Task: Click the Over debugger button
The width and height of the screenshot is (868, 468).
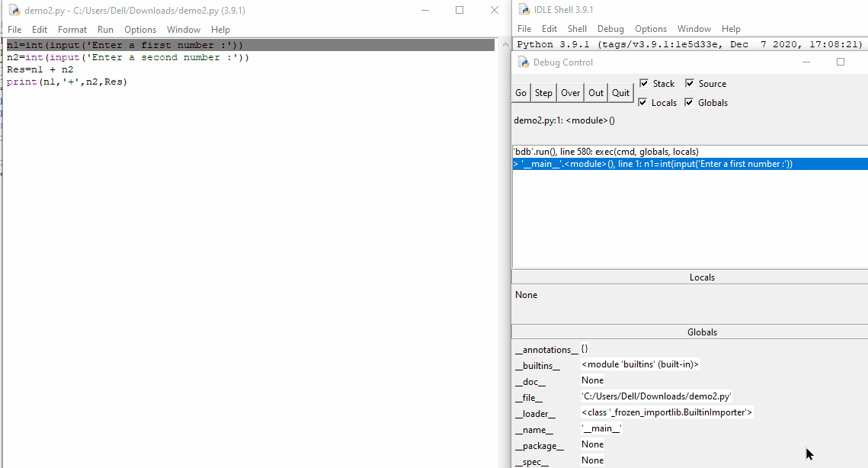Action: click(x=570, y=93)
